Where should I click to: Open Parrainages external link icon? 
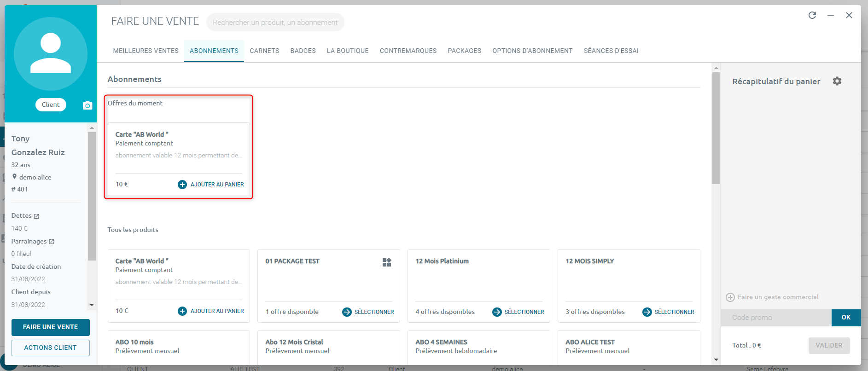(52, 242)
